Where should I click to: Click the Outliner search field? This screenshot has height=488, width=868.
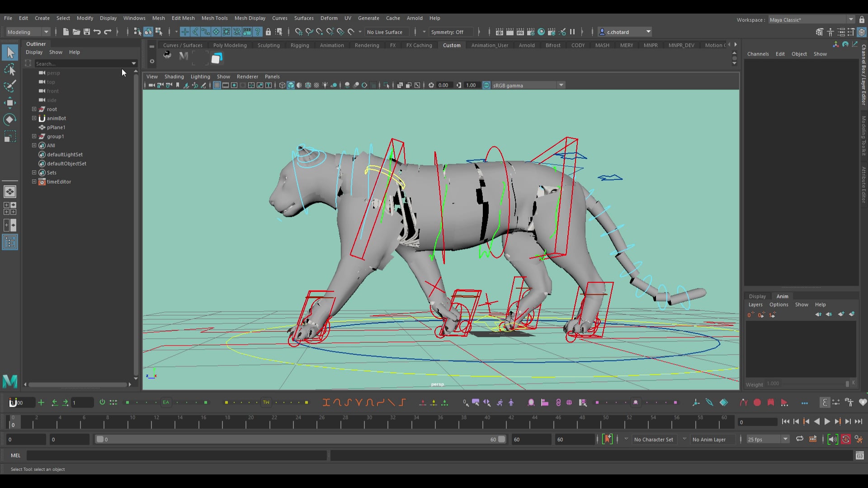[x=85, y=63]
